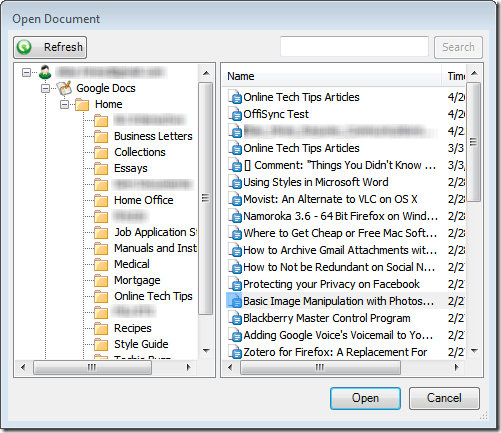The height and width of the screenshot is (433, 501).
Task: Select the Home tree label
Action: [109, 104]
